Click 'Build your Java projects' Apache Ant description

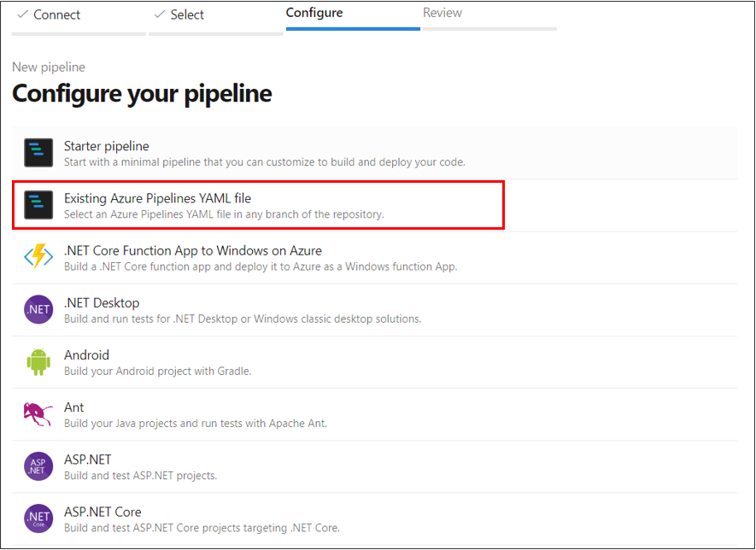click(196, 424)
